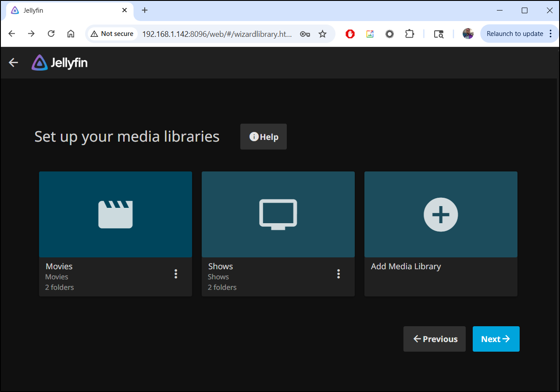Open the Shows library TV thumbnail
The width and height of the screenshot is (560, 392).
pos(278,214)
